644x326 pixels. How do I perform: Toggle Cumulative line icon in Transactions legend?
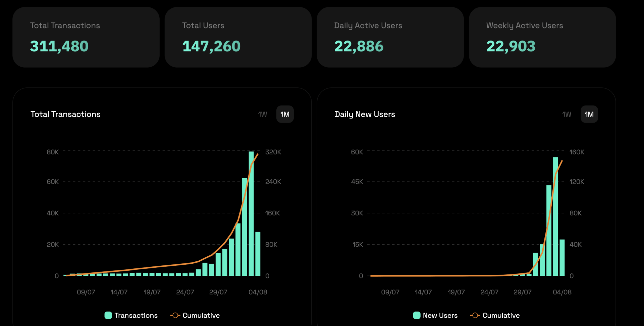point(175,315)
